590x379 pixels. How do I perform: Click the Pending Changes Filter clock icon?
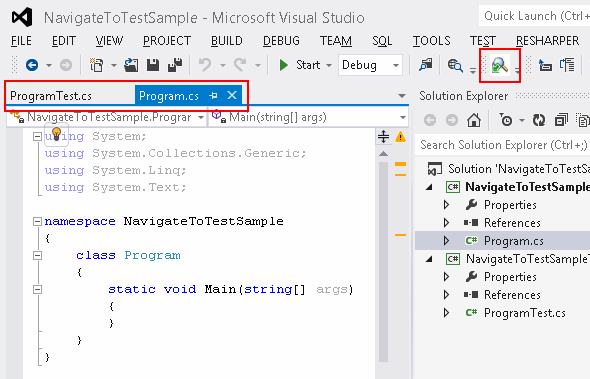506,120
